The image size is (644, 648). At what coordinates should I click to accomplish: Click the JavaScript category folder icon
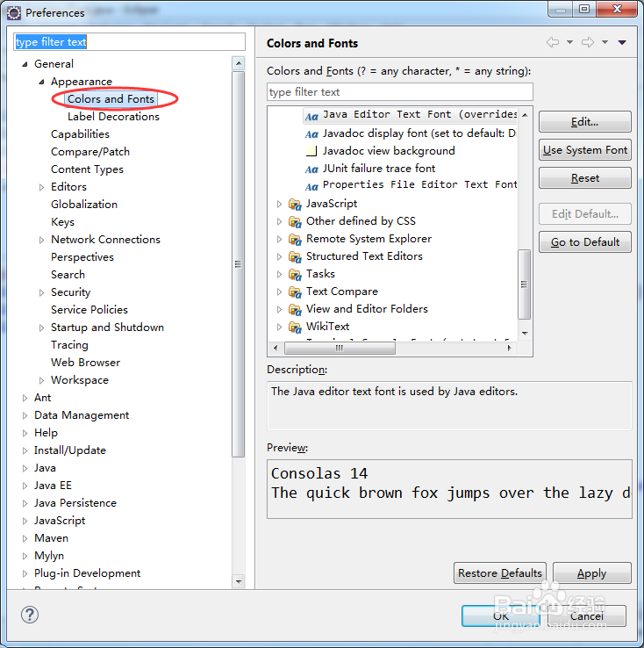coord(295,205)
